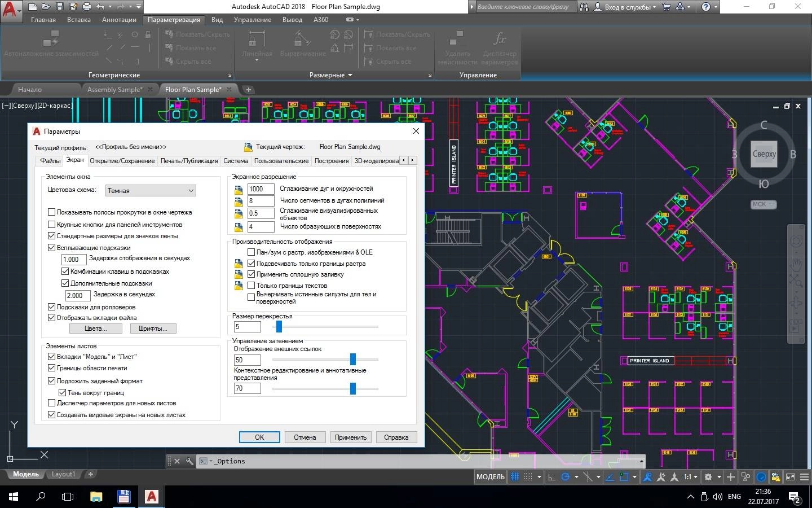The image size is (812, 508).
Task: Add a new layout with plus icon
Action: 90,474
